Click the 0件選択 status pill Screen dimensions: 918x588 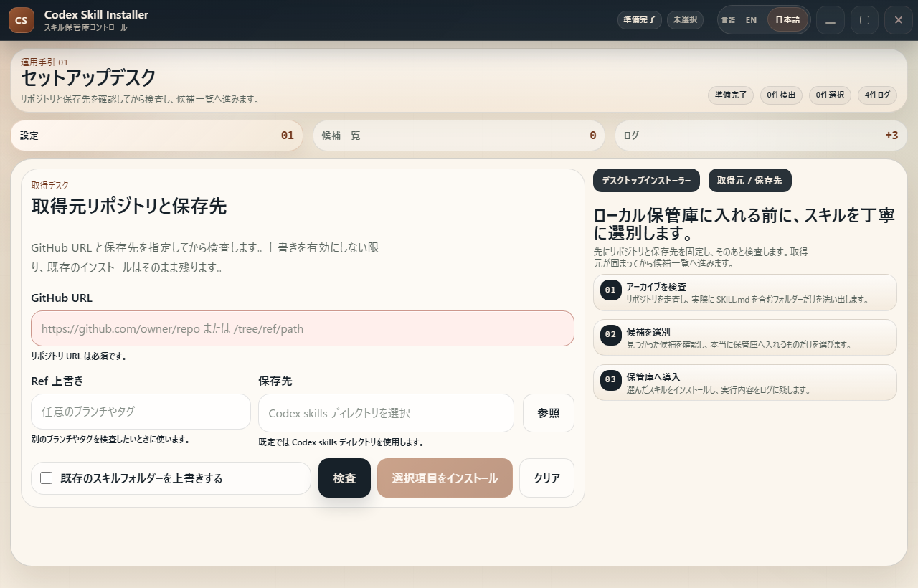pyautogui.click(x=830, y=95)
